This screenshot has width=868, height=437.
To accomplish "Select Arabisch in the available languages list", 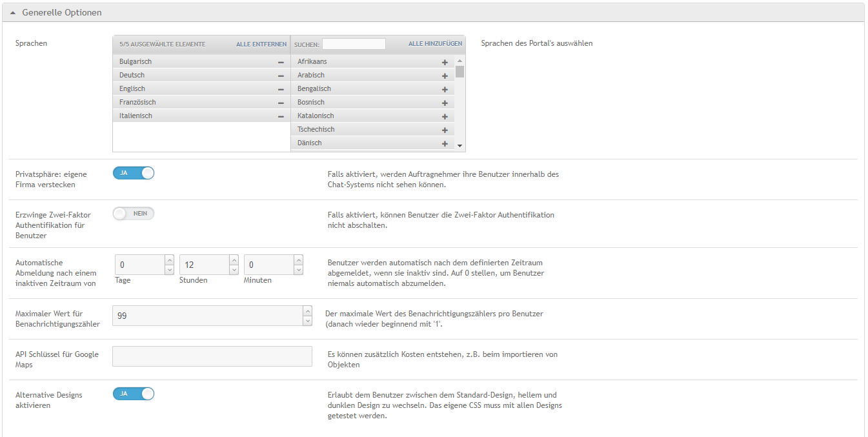I will point(373,76).
